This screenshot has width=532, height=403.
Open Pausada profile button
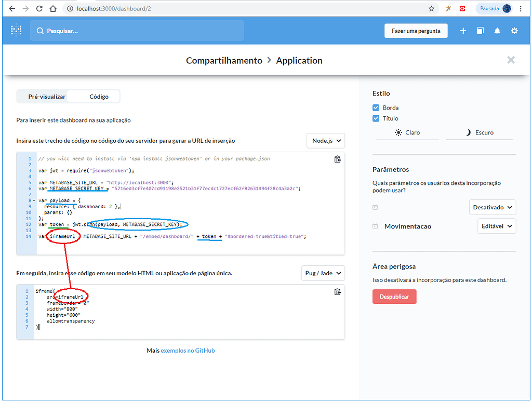click(495, 8)
